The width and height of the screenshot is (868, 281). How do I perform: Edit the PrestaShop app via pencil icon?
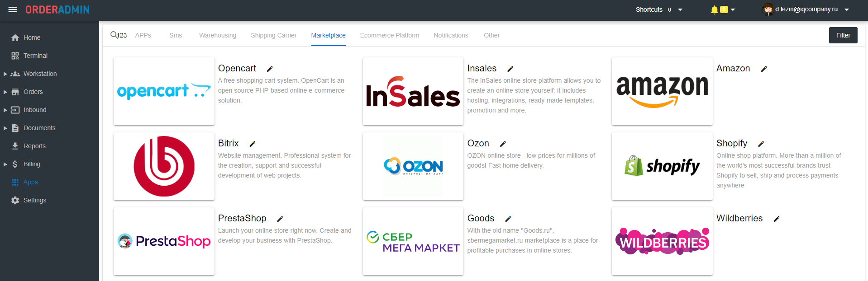click(280, 219)
